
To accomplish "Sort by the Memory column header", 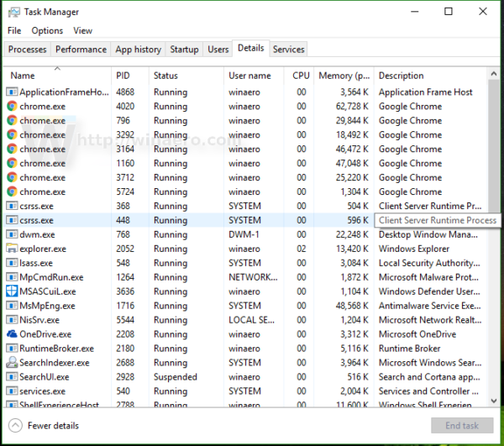I will tap(344, 76).
